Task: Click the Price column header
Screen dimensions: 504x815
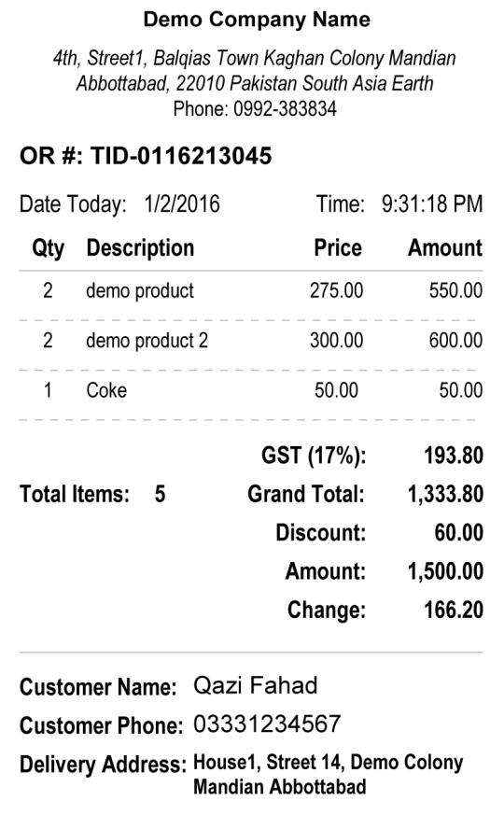Action: pyautogui.click(x=338, y=248)
